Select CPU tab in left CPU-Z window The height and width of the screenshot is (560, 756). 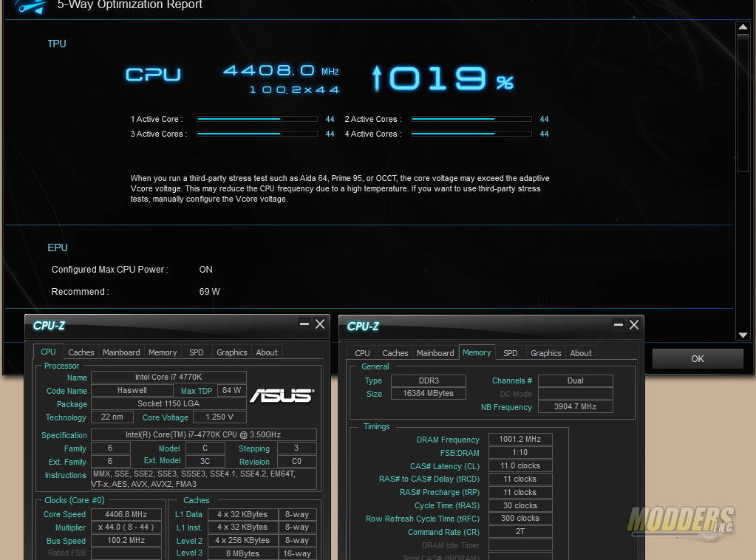click(x=48, y=352)
